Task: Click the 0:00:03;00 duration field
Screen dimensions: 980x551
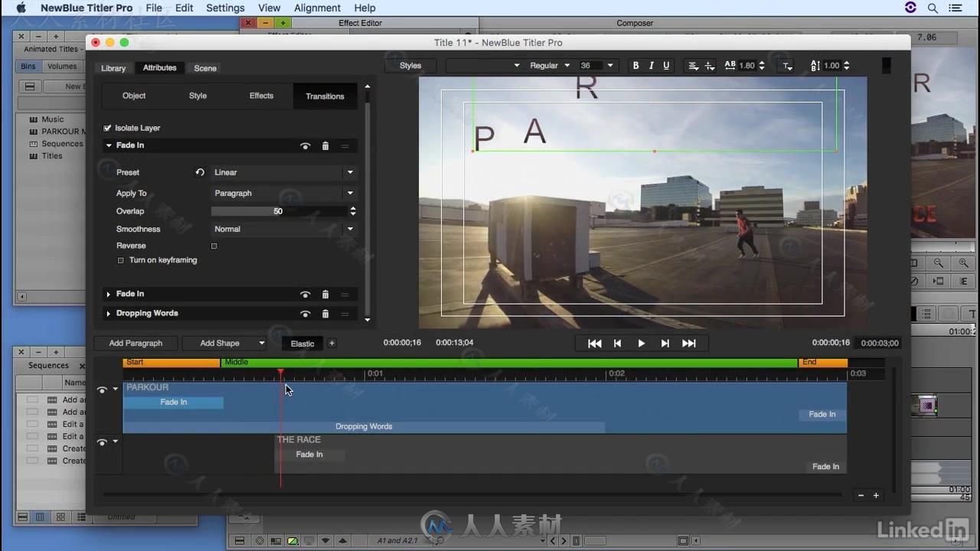Action: (880, 343)
